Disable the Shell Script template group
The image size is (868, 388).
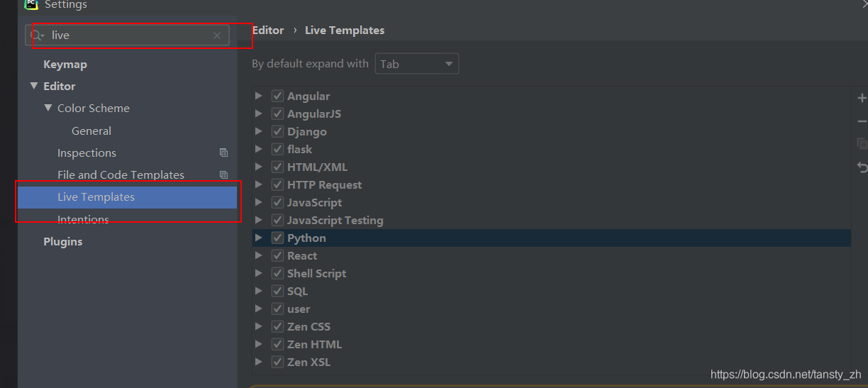tap(277, 273)
